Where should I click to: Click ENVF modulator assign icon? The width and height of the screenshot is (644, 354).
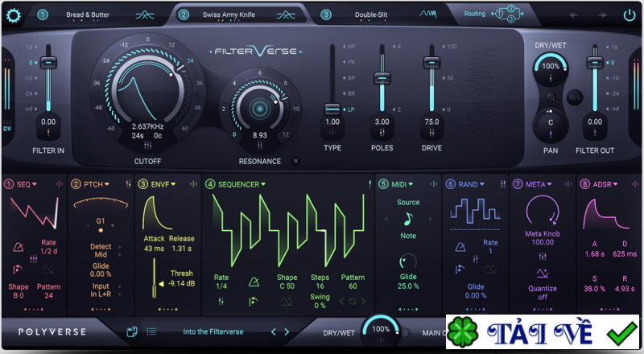click(193, 184)
